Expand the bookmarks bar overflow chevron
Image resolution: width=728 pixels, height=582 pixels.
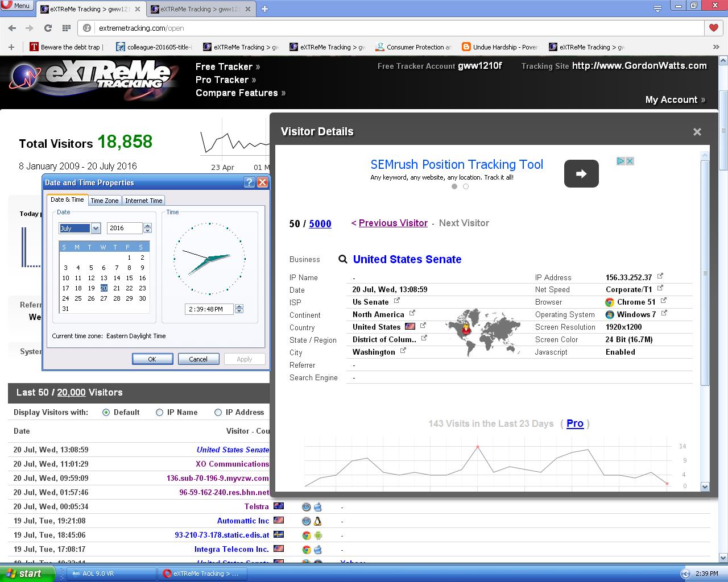coord(716,47)
